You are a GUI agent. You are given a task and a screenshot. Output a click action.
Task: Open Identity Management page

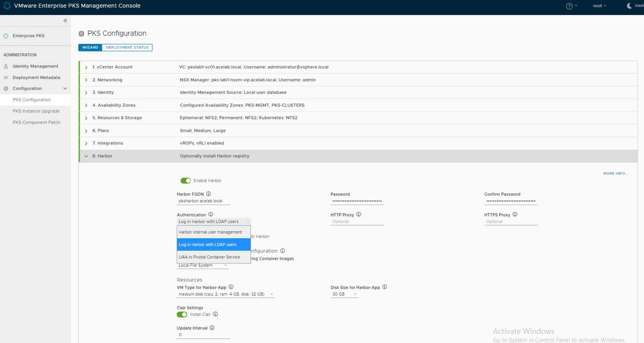(x=35, y=66)
